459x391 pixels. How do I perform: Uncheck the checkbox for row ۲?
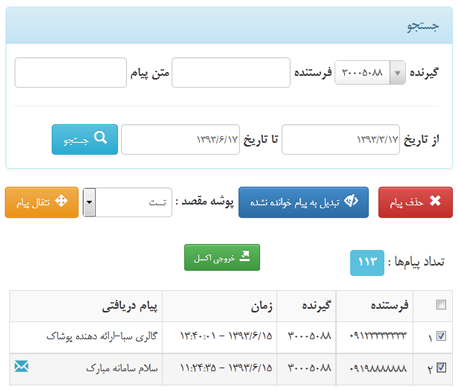(441, 368)
